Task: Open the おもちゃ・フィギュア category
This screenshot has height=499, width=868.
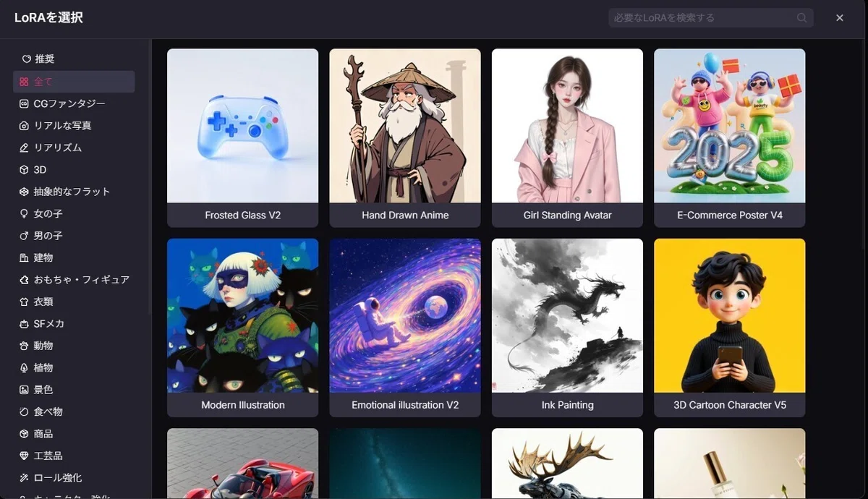Action: coord(74,280)
